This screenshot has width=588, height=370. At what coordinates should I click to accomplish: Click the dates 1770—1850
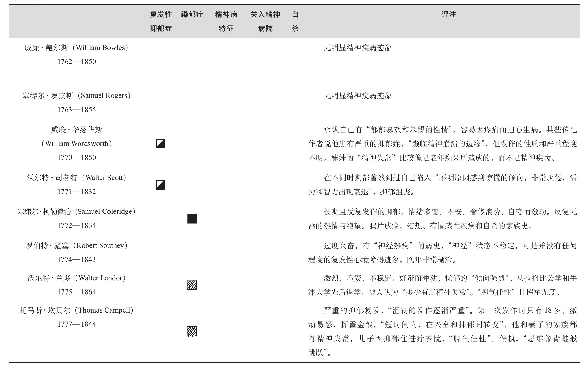pos(77,158)
